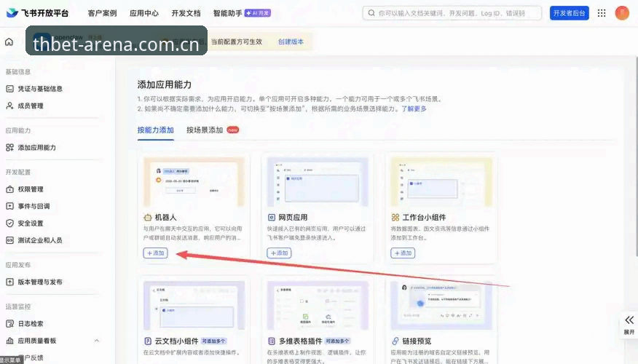Select 添加应用能力 in the sidebar
This screenshot has width=638, height=364.
[36, 148]
